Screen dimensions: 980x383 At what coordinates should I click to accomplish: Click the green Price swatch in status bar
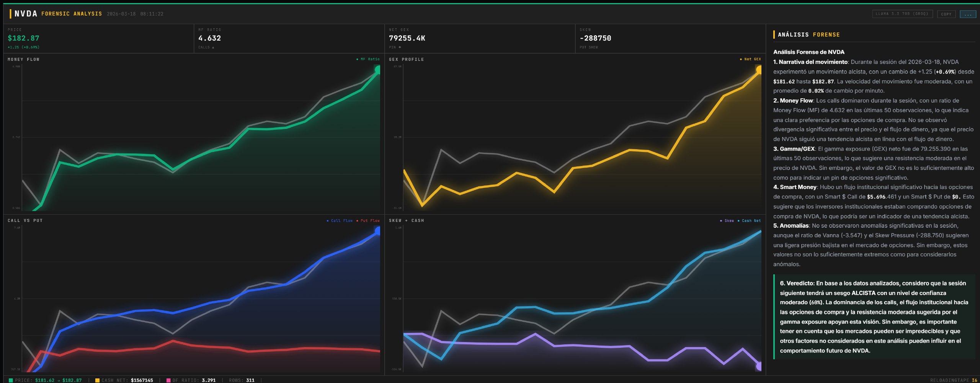click(x=11, y=380)
